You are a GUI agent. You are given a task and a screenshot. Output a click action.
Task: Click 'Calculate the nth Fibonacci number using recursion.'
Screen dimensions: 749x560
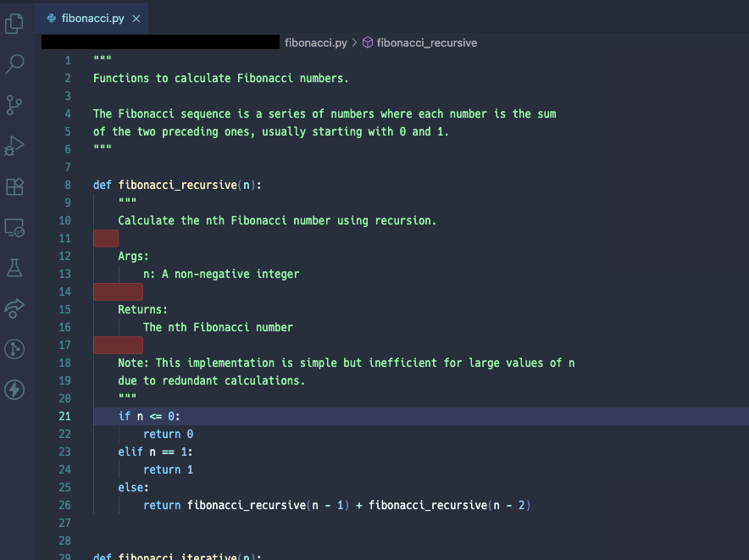tap(277, 221)
